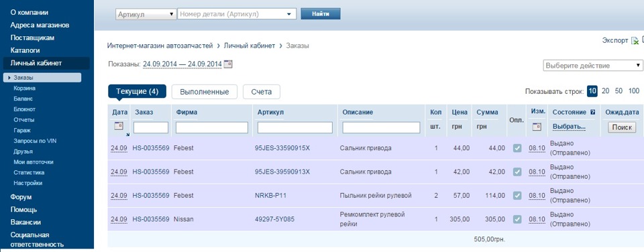
Task: Click the Заказ column filter field
Action: click(151, 127)
